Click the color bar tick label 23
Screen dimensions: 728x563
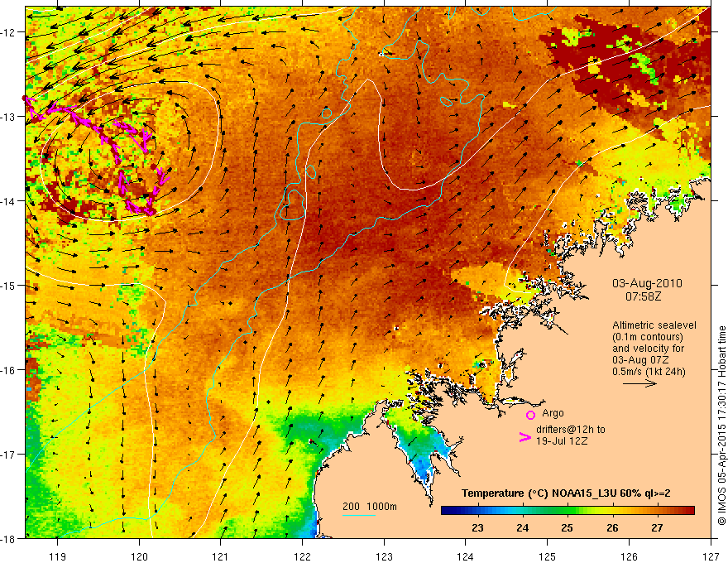tap(477, 528)
